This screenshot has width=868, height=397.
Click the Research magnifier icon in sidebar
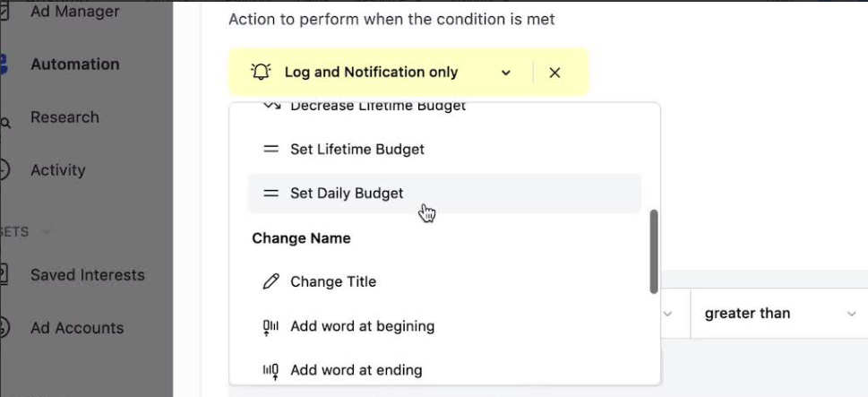point(5,123)
